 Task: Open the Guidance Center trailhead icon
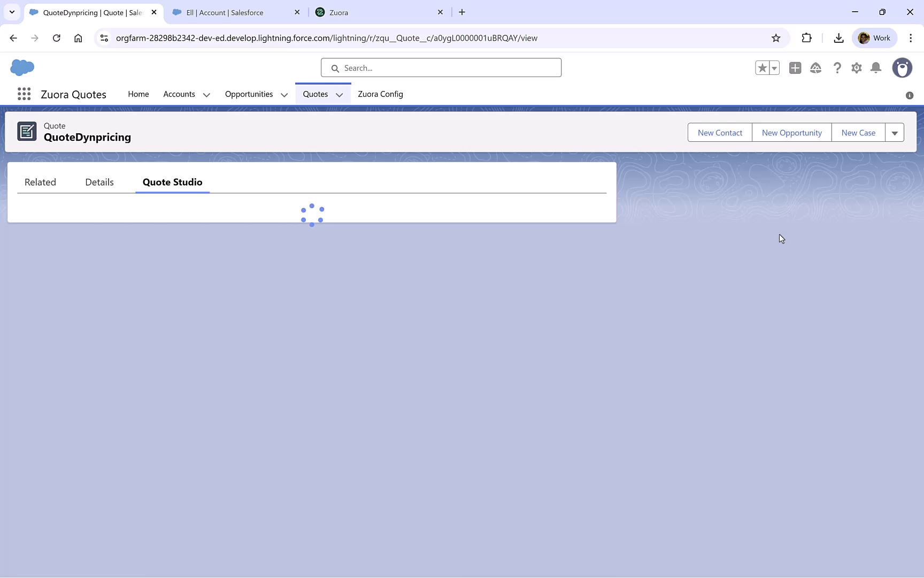tap(815, 68)
